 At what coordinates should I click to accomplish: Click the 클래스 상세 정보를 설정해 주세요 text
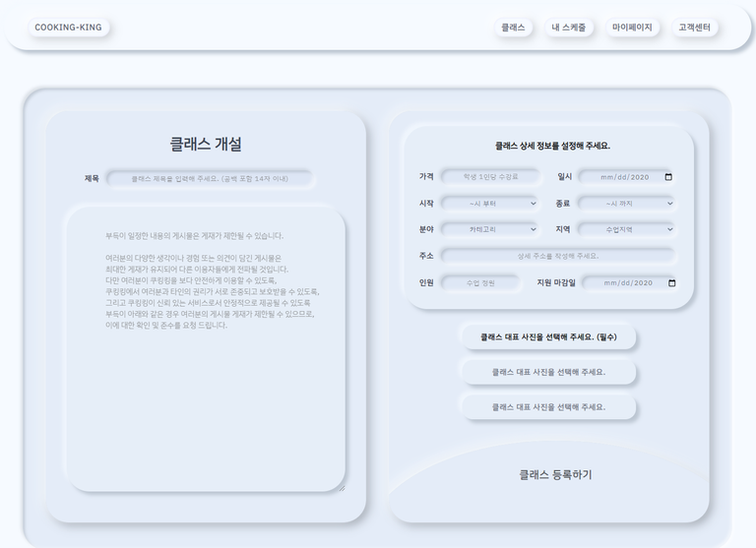point(552,146)
